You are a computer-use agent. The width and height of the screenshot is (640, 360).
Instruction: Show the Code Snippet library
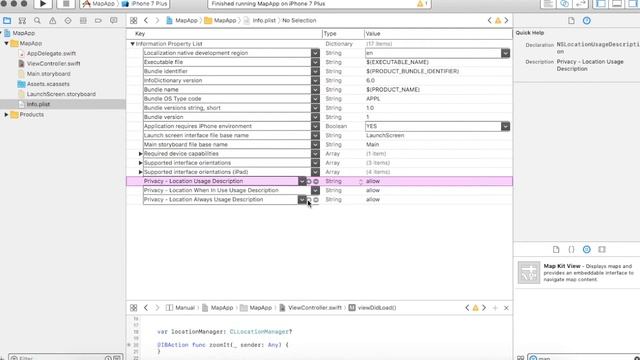tap(571, 249)
